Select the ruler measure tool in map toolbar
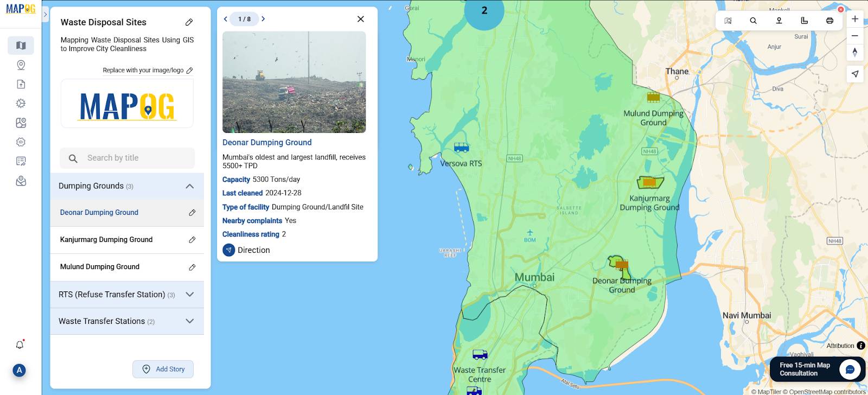The width and height of the screenshot is (868, 395). 804,21
